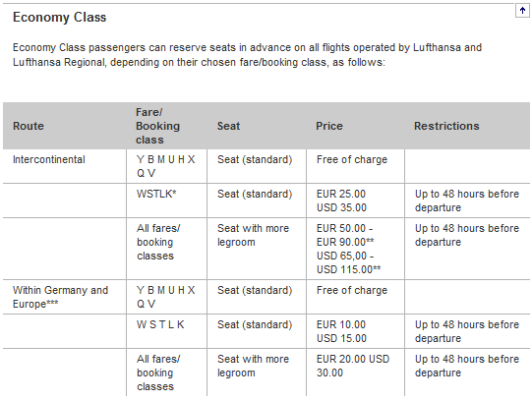Select the Within Germany and Europe cell
532x401 pixels.
(x=60, y=297)
